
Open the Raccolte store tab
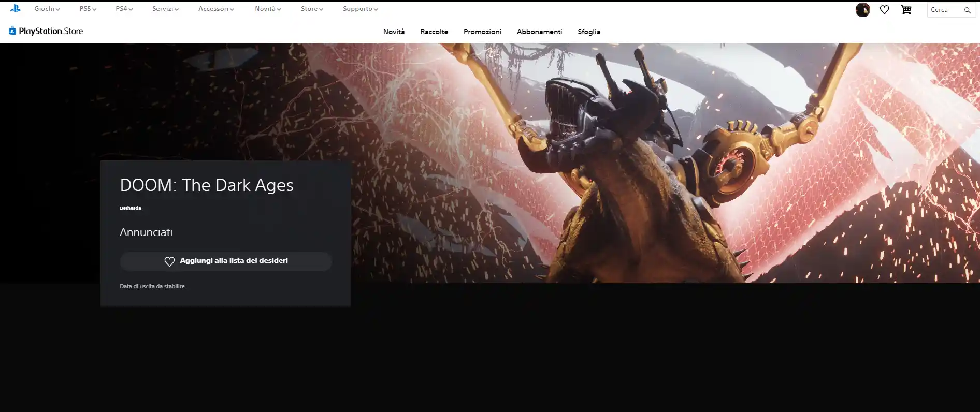434,32
